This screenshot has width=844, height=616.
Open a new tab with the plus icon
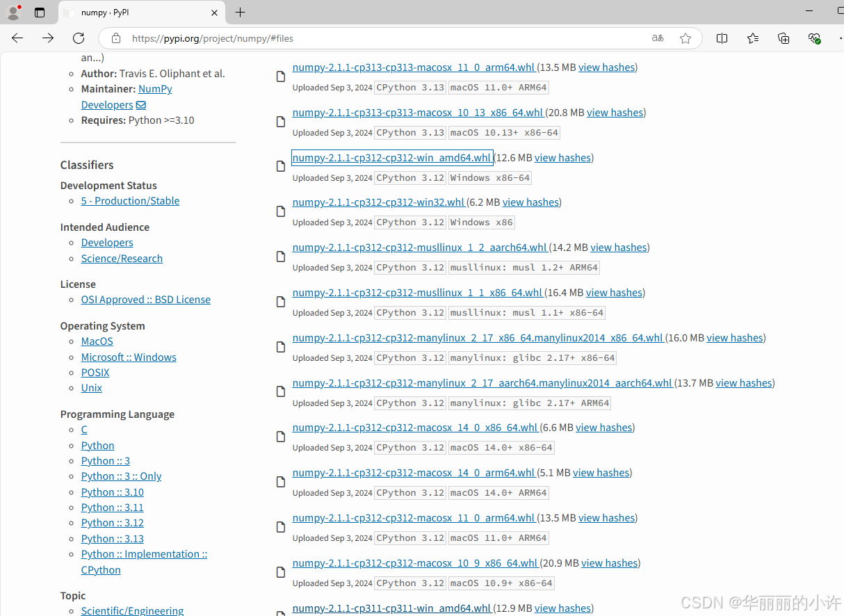(241, 13)
